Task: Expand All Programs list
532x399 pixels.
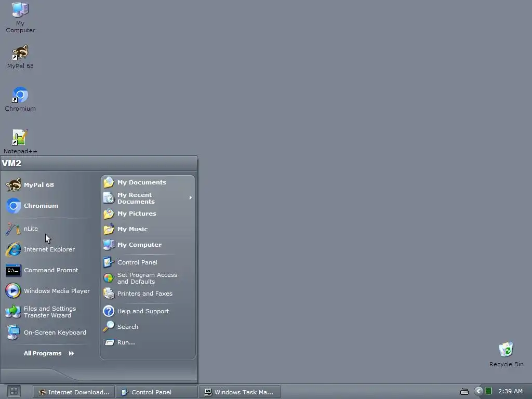Action: 49,353
